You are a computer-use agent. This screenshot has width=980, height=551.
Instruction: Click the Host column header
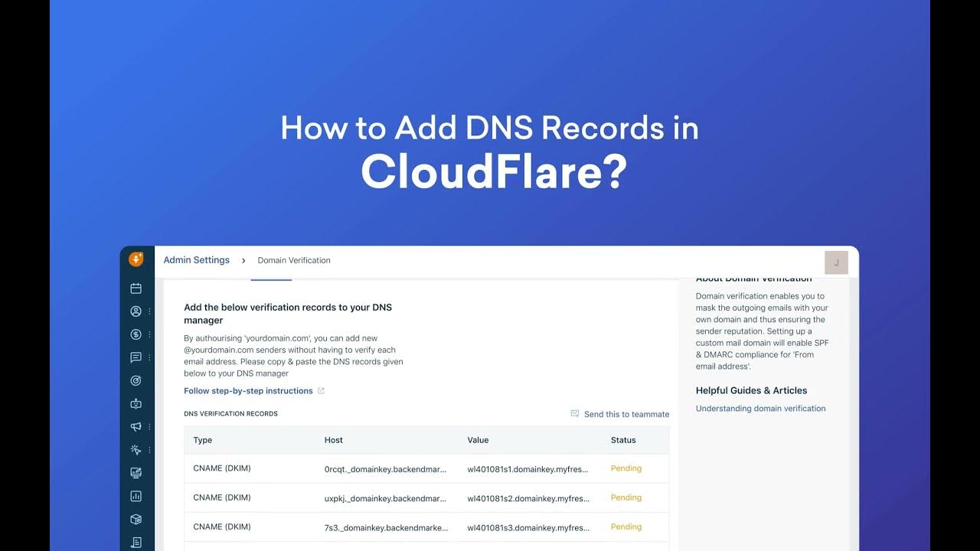click(334, 440)
